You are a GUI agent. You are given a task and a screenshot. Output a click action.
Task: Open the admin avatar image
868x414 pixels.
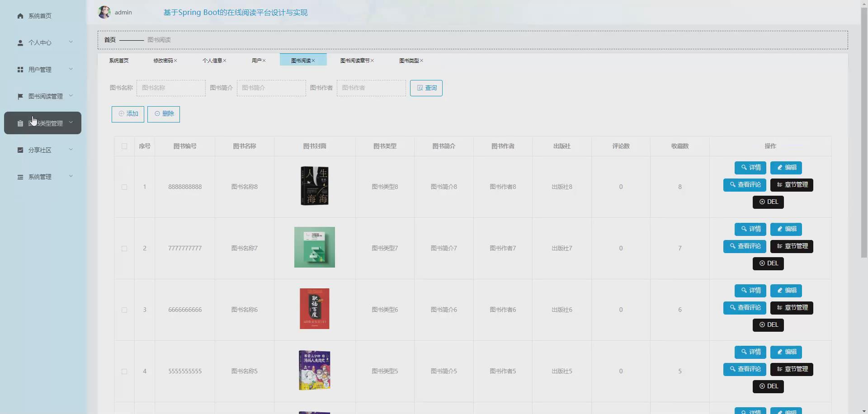click(104, 12)
